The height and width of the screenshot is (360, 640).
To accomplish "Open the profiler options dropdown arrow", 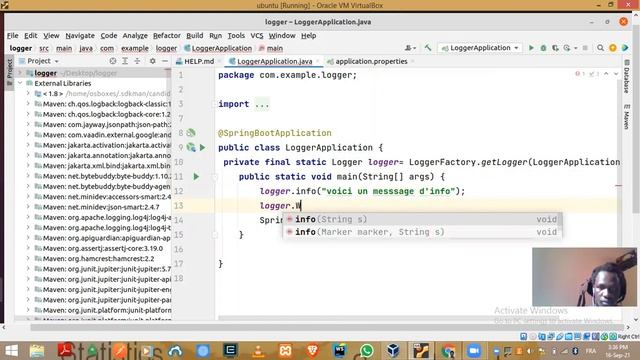I will click(576, 48).
